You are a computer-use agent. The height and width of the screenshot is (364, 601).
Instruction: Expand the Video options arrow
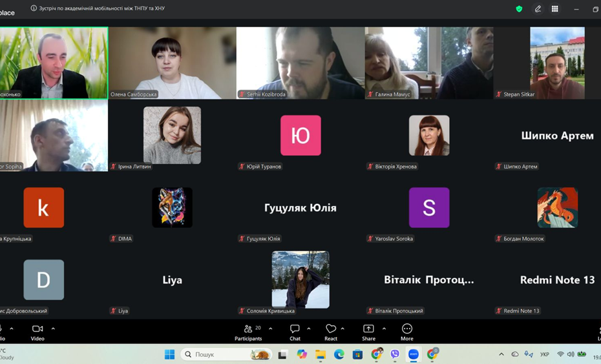(53, 329)
